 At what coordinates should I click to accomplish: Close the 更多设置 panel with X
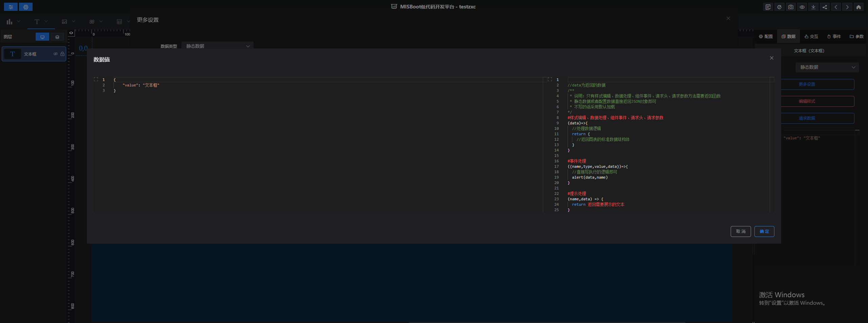coord(728,18)
